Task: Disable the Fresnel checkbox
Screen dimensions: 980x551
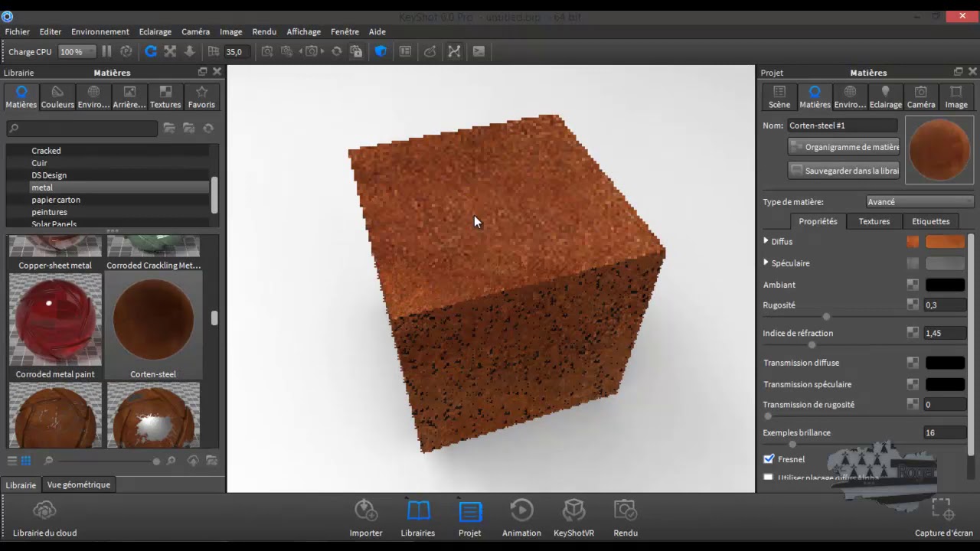Action: click(769, 459)
